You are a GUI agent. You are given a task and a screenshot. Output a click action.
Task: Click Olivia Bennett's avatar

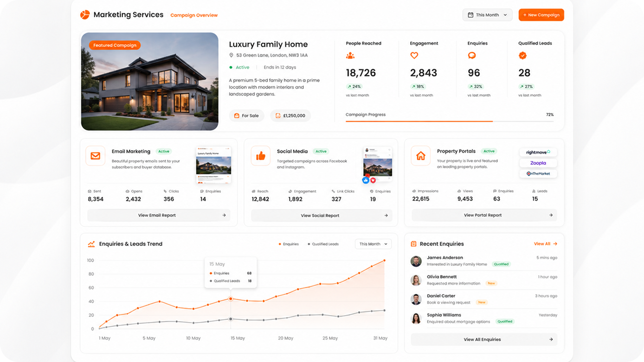(416, 280)
